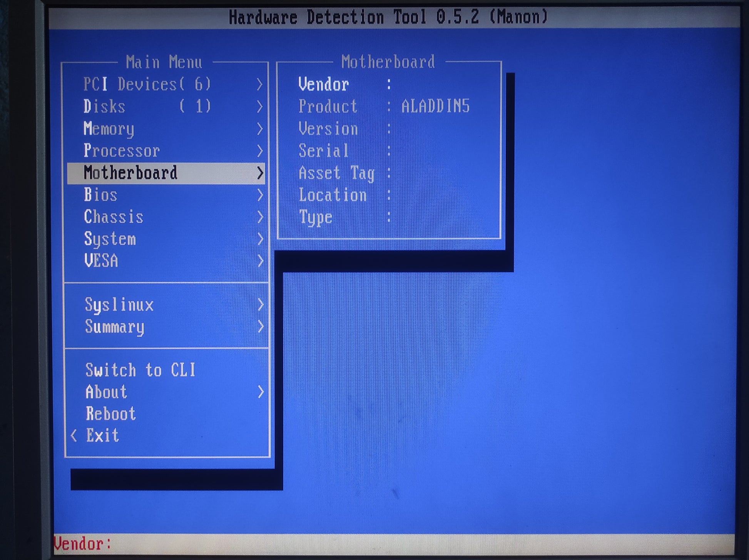
Task: Click the Motherboard row chevron arrow
Action: click(260, 173)
